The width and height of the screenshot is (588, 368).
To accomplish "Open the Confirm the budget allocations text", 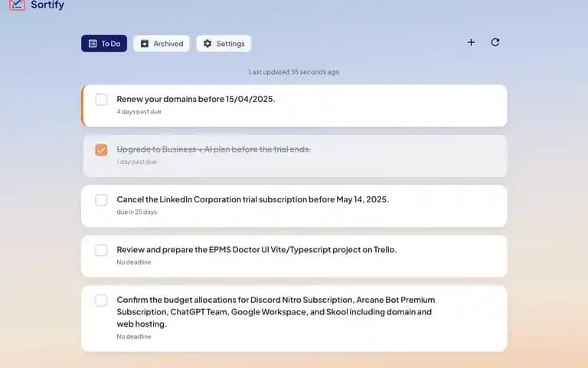I will coord(276,312).
